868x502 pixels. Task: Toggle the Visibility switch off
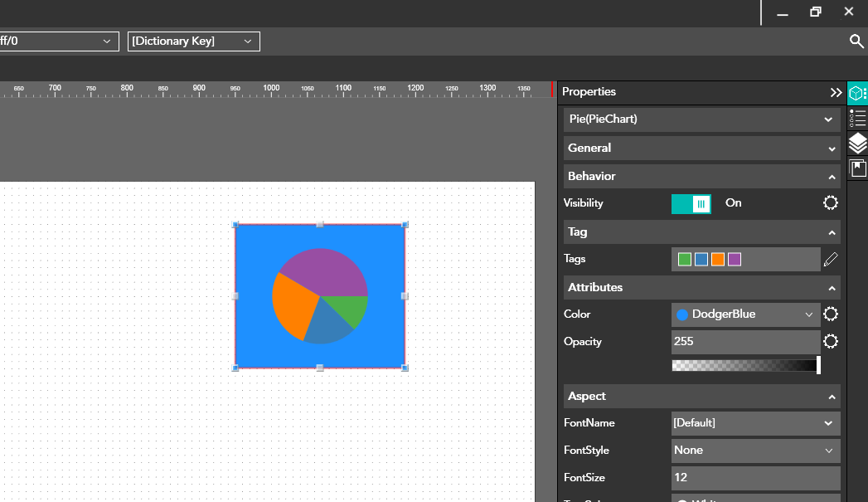691,203
